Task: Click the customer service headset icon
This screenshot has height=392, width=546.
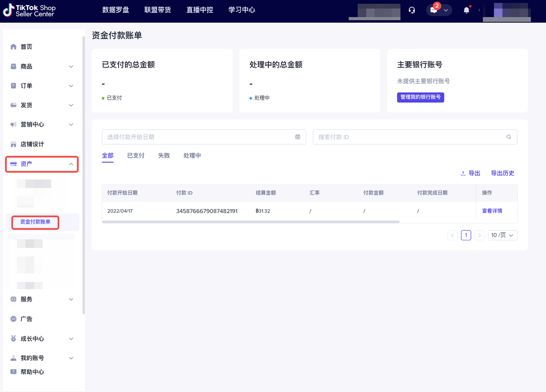Action: click(412, 10)
